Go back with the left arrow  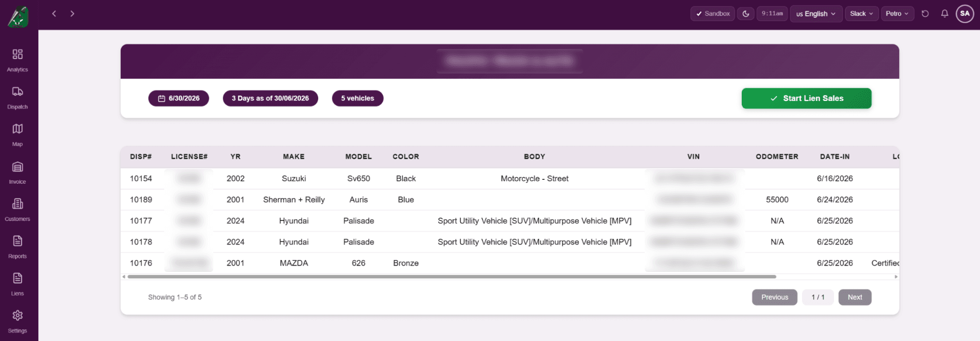(x=54, y=14)
